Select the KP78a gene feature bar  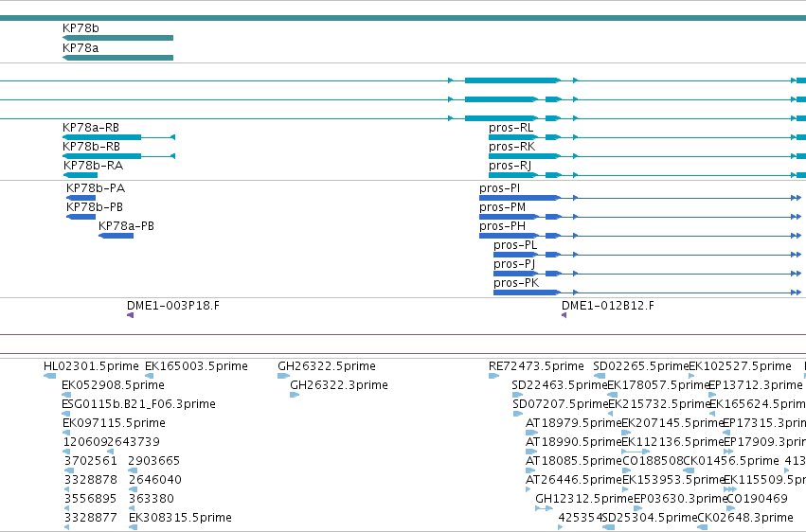[117, 58]
